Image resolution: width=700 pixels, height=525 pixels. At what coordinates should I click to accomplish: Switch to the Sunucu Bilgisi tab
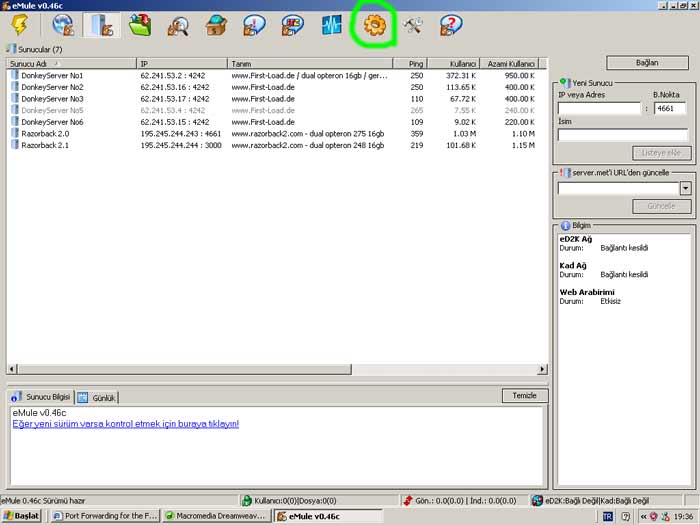[x=41, y=397]
